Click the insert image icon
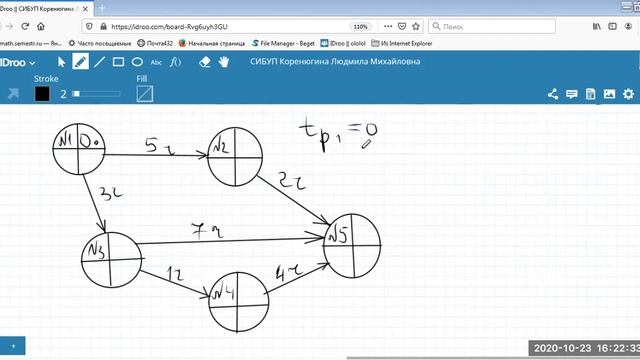 click(x=609, y=94)
